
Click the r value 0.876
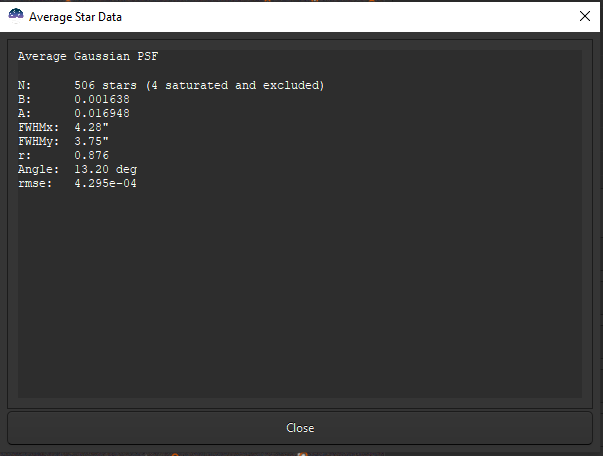click(x=92, y=156)
